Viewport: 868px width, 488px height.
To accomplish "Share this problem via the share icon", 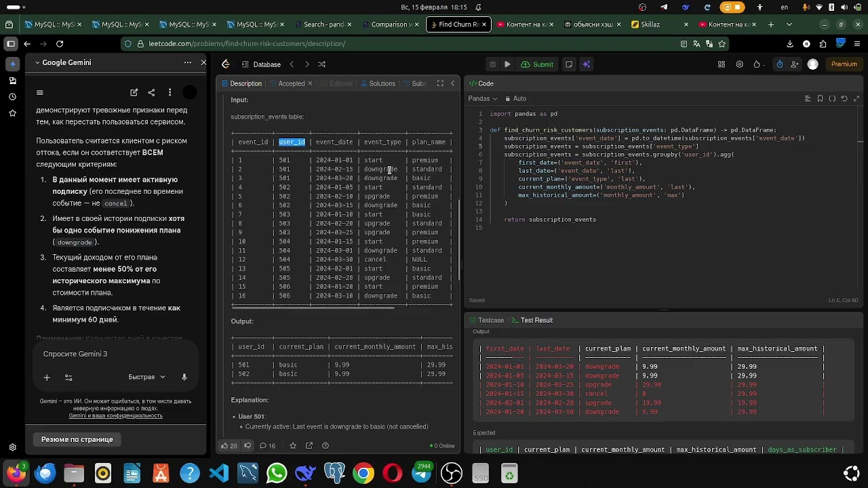I will pos(309,446).
